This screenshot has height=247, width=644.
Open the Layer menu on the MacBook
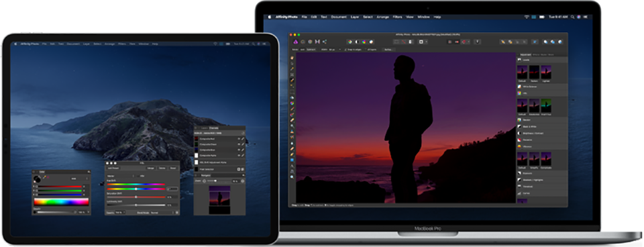pyautogui.click(x=355, y=17)
